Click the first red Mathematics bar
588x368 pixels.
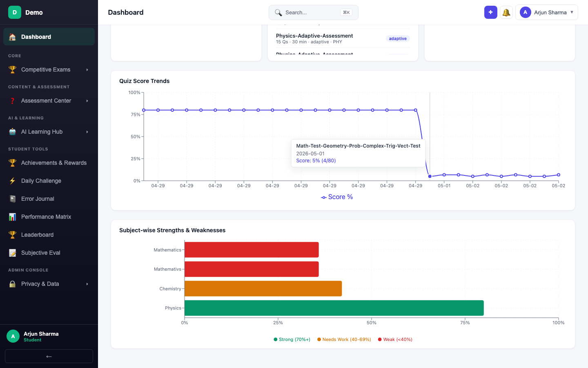pos(252,250)
